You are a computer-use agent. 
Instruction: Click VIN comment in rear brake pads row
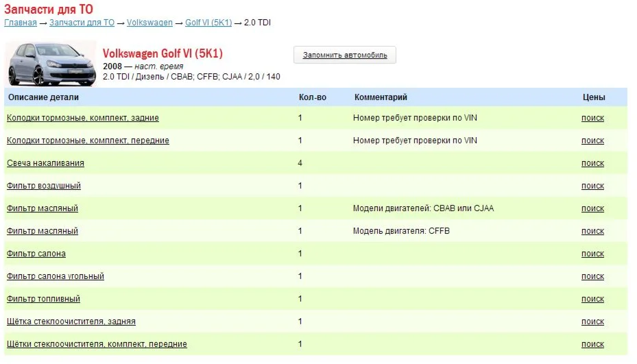(415, 118)
